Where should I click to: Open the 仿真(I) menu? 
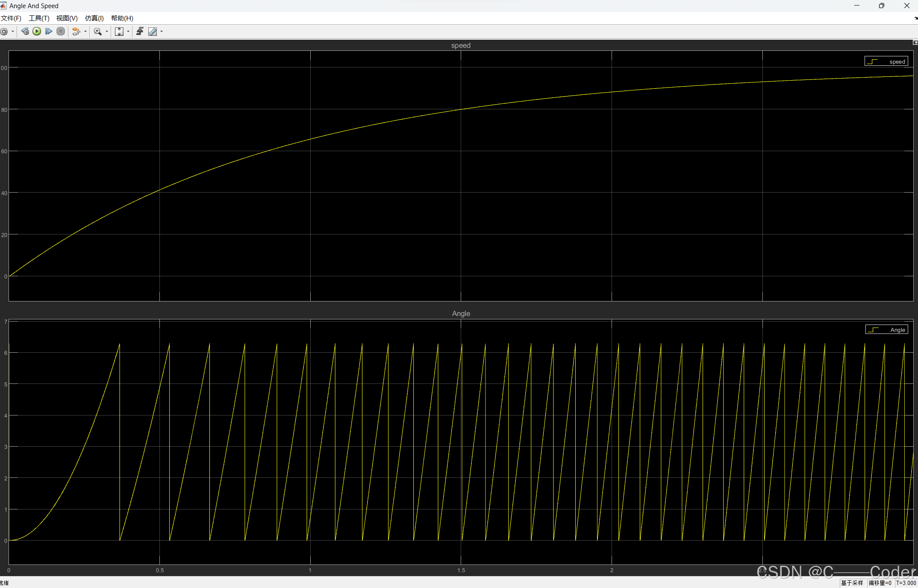(x=94, y=18)
